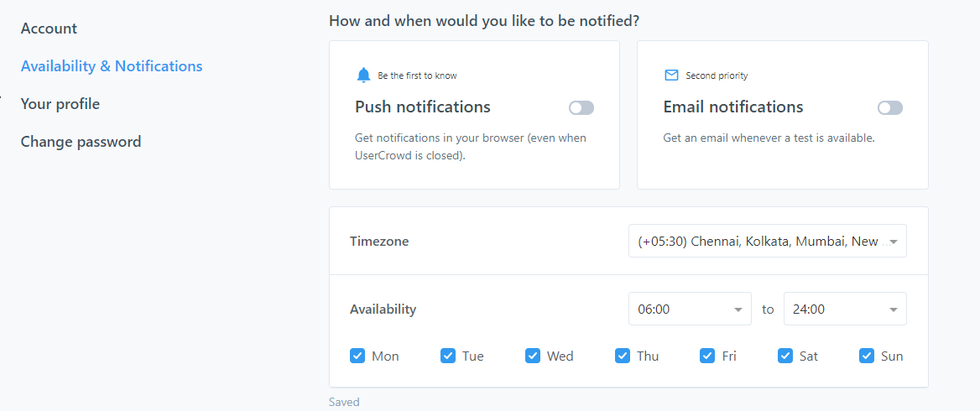Toggle the Wed checkbox off
980x411 pixels.
coord(533,356)
